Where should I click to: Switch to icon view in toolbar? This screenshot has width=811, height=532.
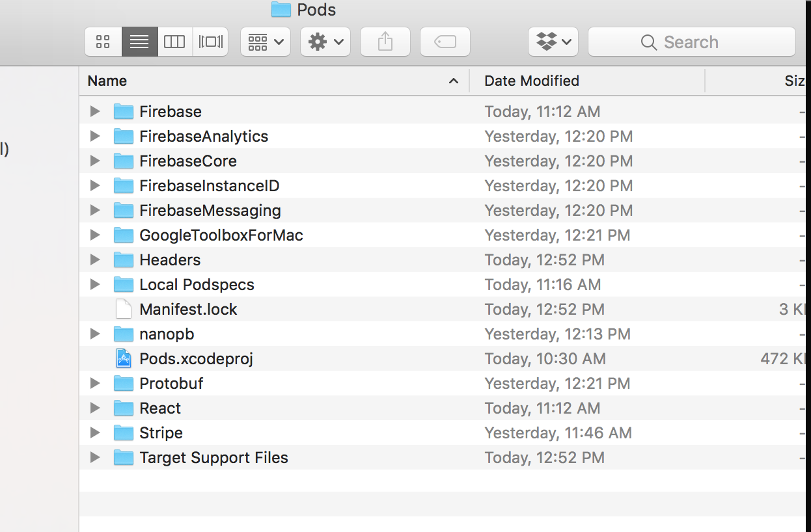(x=103, y=42)
